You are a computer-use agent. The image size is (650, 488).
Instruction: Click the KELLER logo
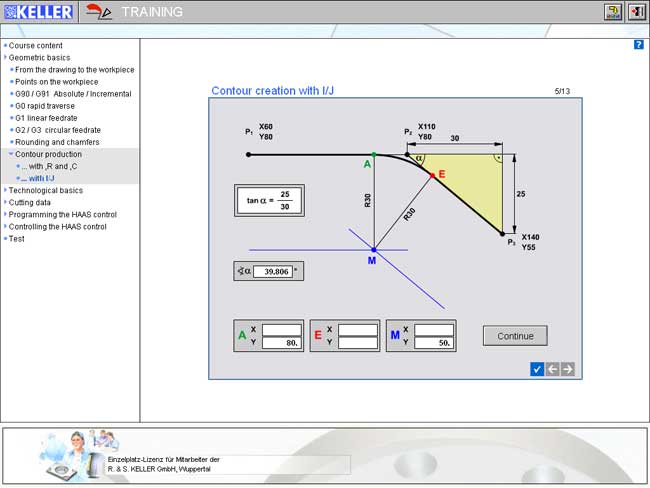(x=38, y=12)
